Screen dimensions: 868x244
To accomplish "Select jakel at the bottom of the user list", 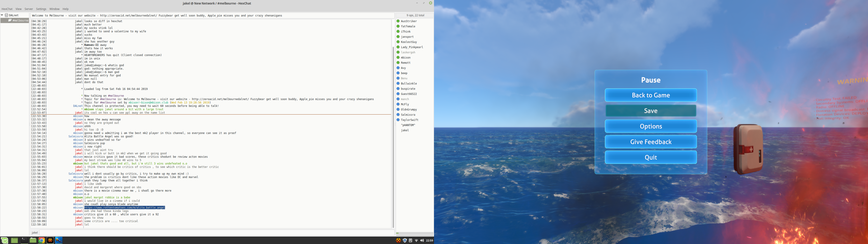I will 405,130.
